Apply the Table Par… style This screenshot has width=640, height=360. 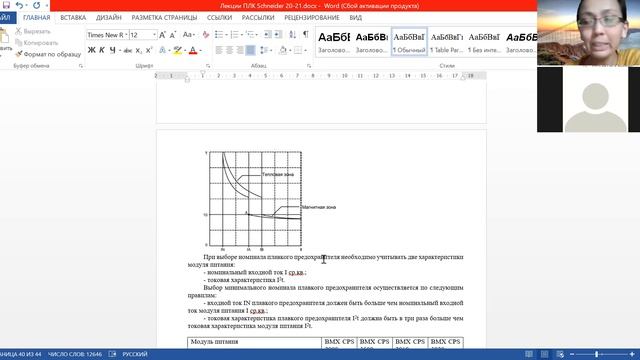pyautogui.click(x=447, y=42)
